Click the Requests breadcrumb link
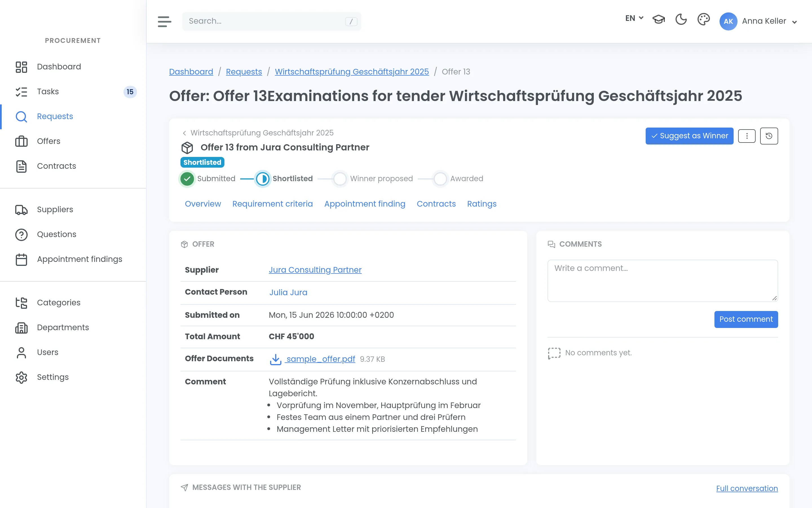Image resolution: width=812 pixels, height=508 pixels. click(x=244, y=72)
